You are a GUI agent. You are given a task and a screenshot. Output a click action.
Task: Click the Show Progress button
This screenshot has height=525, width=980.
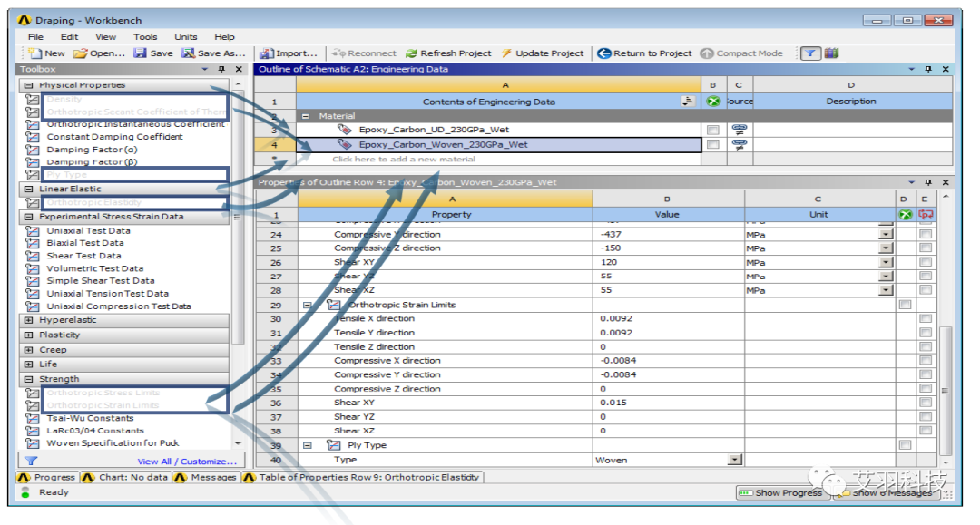coord(782,492)
